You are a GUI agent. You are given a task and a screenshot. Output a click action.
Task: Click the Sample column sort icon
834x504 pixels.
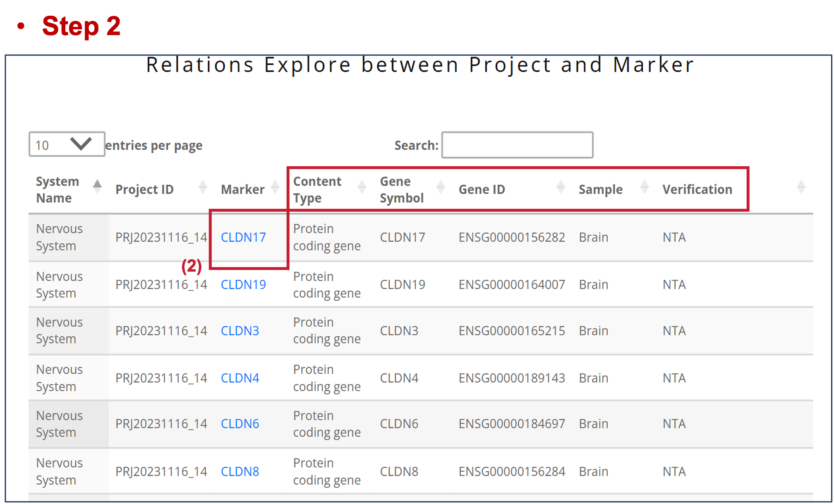pyautogui.click(x=644, y=187)
